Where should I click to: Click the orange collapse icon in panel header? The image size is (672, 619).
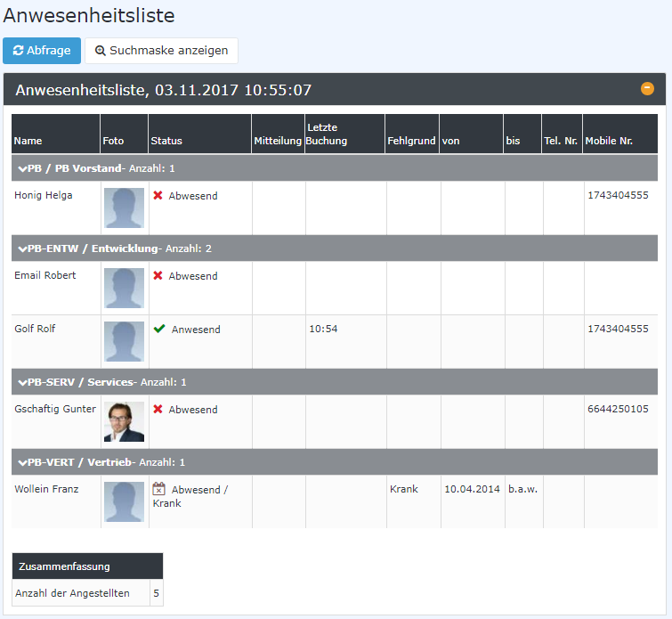click(647, 89)
